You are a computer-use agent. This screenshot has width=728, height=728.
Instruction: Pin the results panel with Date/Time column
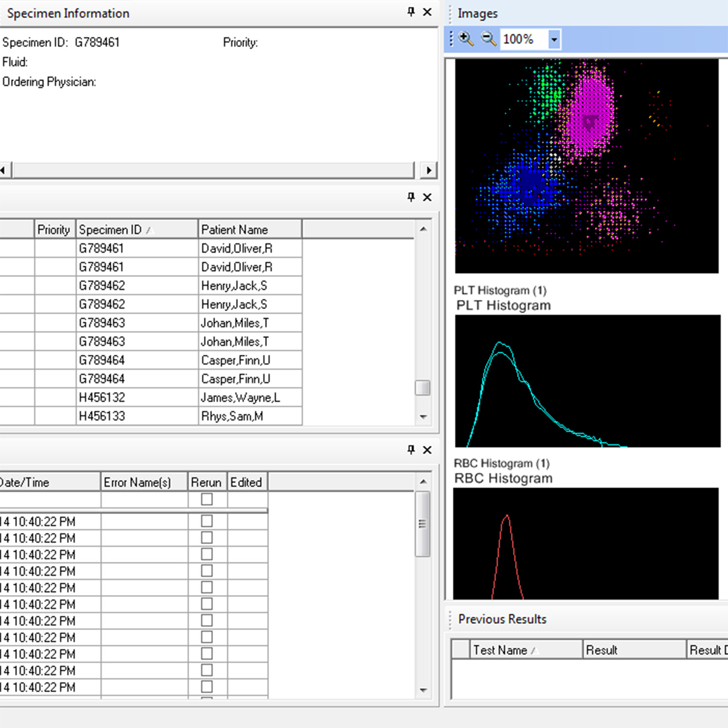click(x=411, y=450)
